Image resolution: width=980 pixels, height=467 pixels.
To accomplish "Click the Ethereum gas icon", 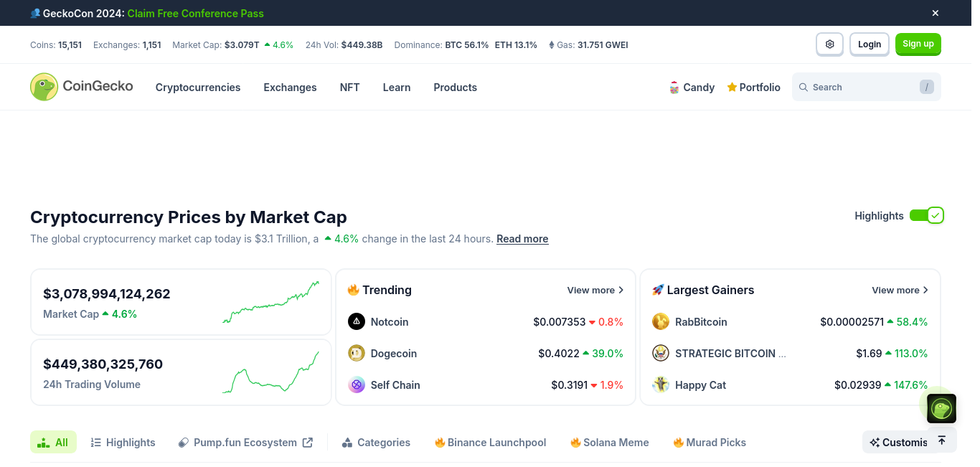I will pos(551,44).
